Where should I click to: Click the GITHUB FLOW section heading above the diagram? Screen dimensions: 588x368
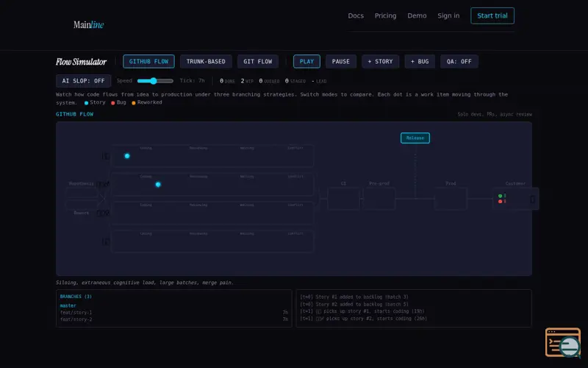[x=75, y=114]
